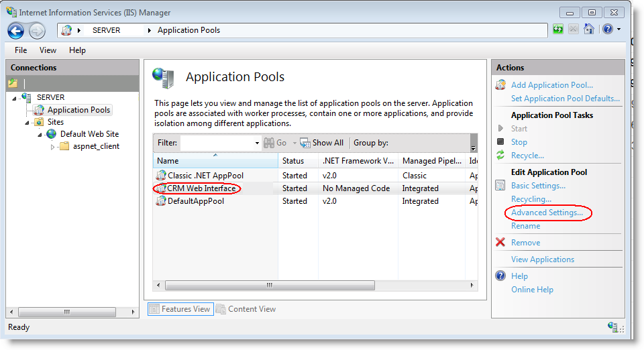644x350 pixels.
Task: Click the red Remove X icon
Action: 500,243
